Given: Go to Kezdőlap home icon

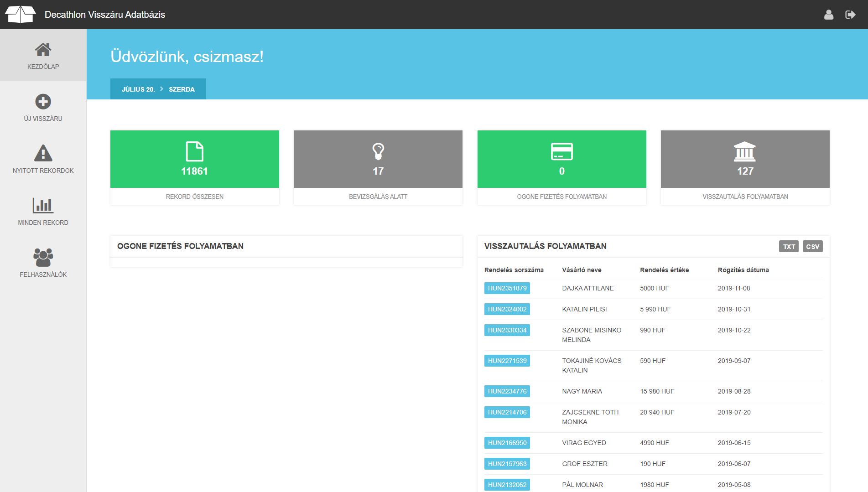Looking at the screenshot, I should tap(43, 50).
